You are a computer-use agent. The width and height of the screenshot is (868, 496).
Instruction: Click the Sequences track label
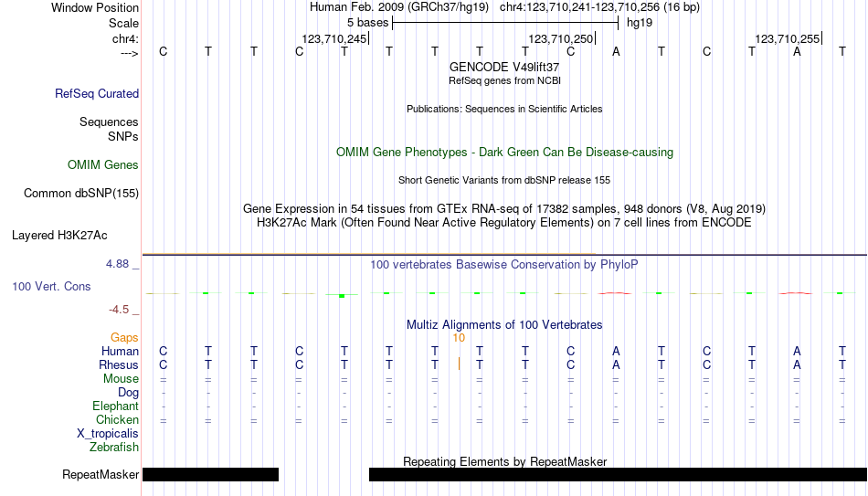click(x=109, y=121)
